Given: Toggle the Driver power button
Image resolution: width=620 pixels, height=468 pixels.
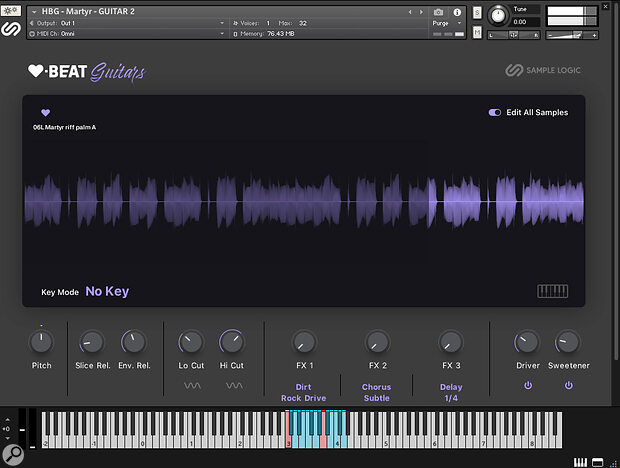Looking at the screenshot, I should coord(528,385).
